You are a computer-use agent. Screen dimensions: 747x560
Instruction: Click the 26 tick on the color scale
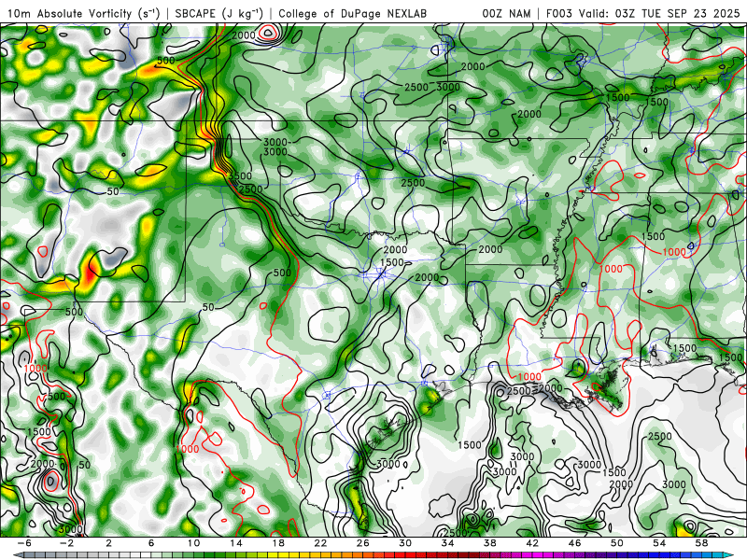363,543
